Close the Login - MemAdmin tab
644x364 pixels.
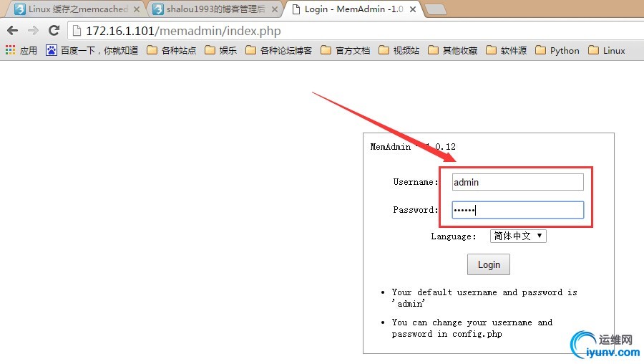coord(413,9)
